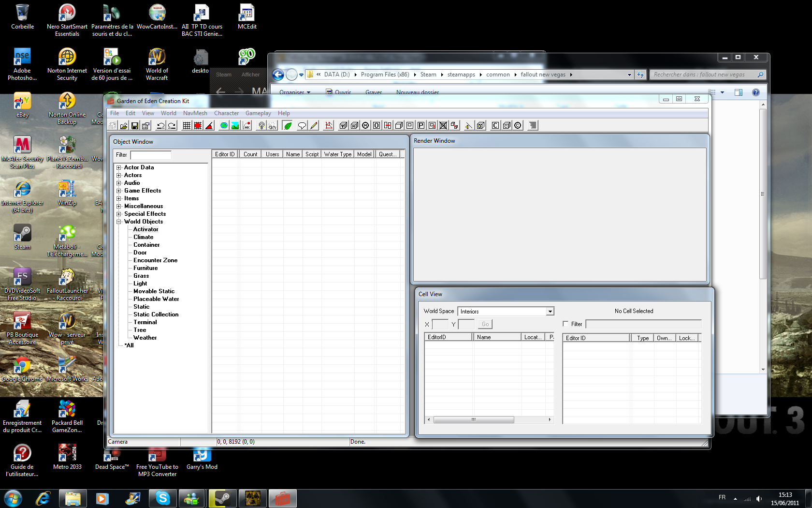Image resolution: width=812 pixels, height=508 pixels.
Task: Click the Redo arrow toolbar icon
Action: [171, 126]
